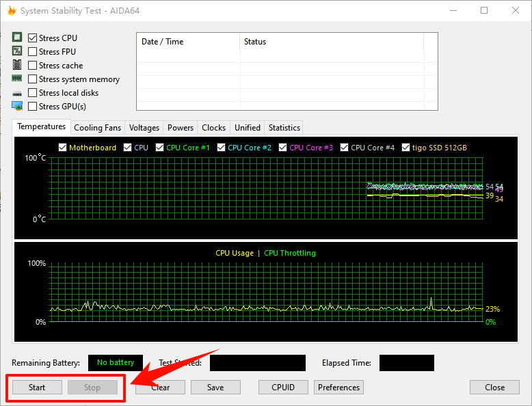532x406 pixels.
Task: Toggle tigo SSD 512GB graph checkbox
Action: [x=405, y=148]
